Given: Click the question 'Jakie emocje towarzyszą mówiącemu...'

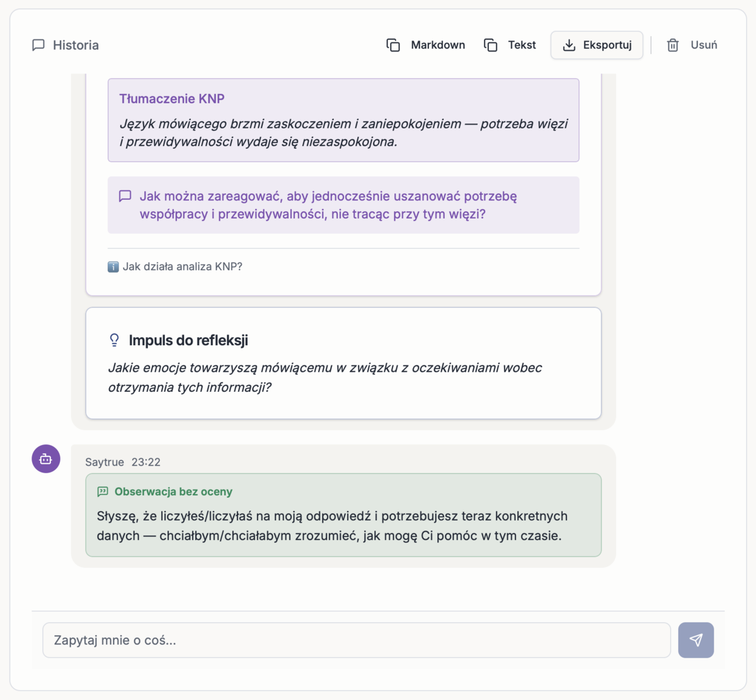Looking at the screenshot, I should click(325, 377).
